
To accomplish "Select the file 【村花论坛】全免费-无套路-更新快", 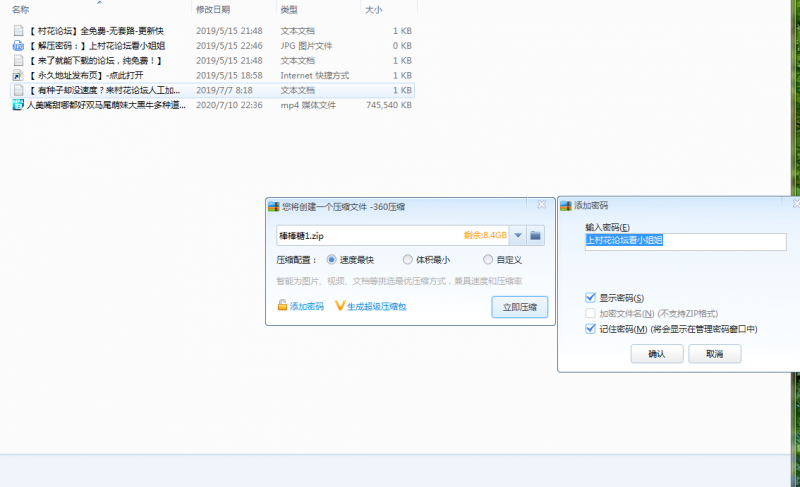I will tap(96, 31).
